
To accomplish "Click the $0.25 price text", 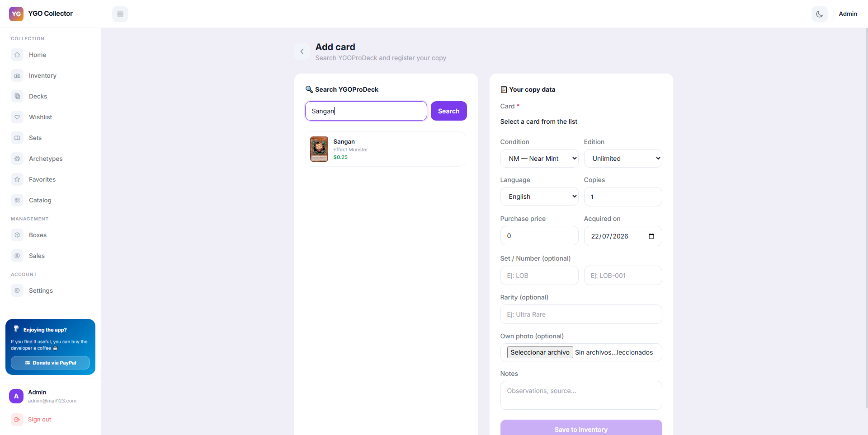I will [340, 157].
